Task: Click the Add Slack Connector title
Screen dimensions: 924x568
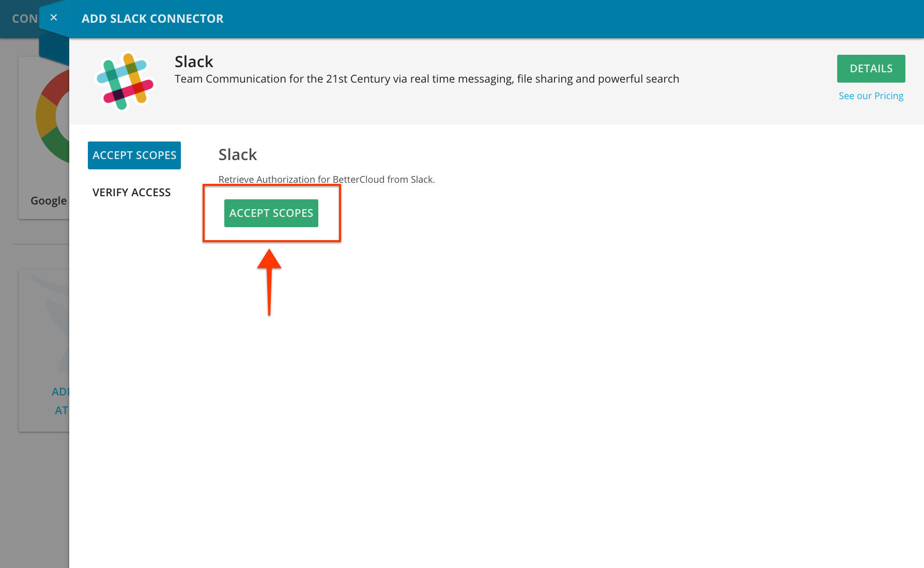Action: coord(152,19)
